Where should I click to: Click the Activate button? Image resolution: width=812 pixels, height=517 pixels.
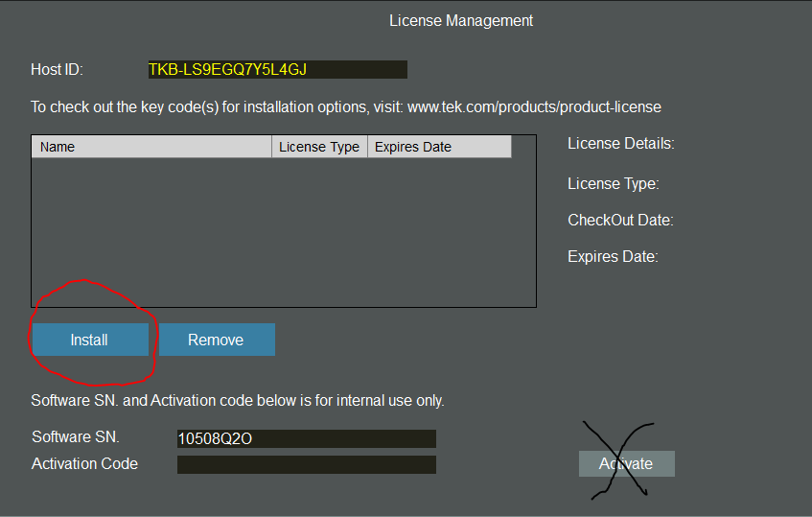(x=627, y=463)
